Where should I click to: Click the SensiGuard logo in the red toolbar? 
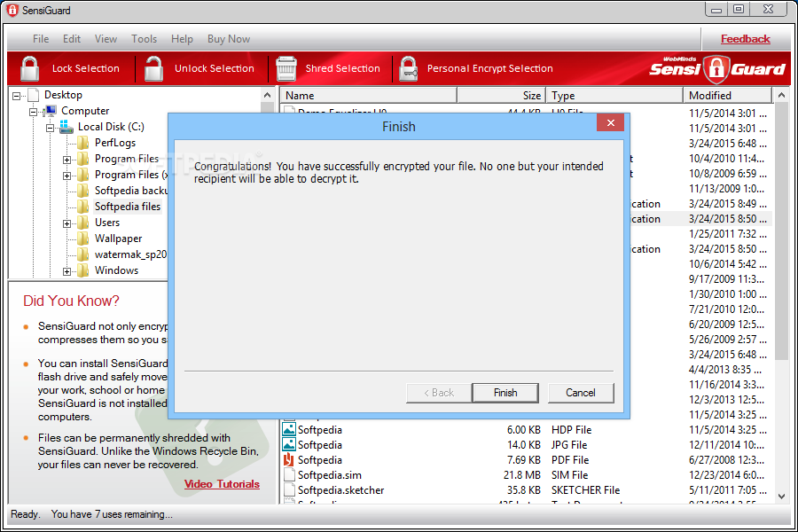pos(717,69)
